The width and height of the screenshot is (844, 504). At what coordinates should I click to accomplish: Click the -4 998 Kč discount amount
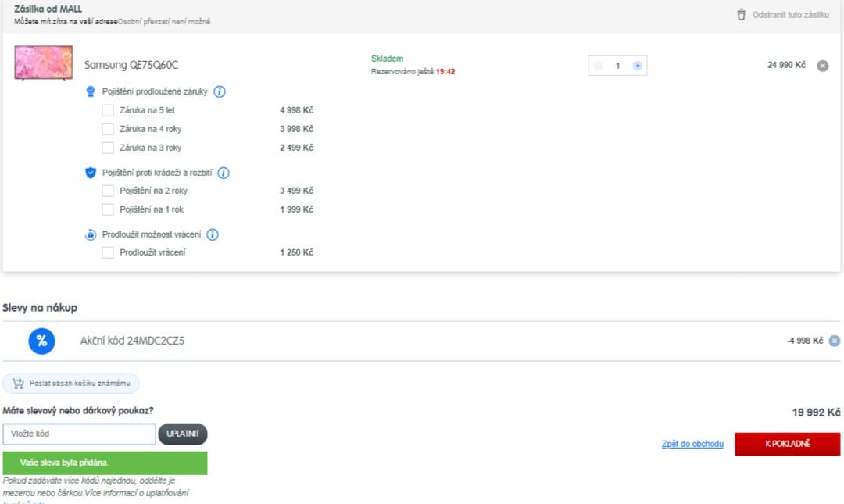pos(805,341)
